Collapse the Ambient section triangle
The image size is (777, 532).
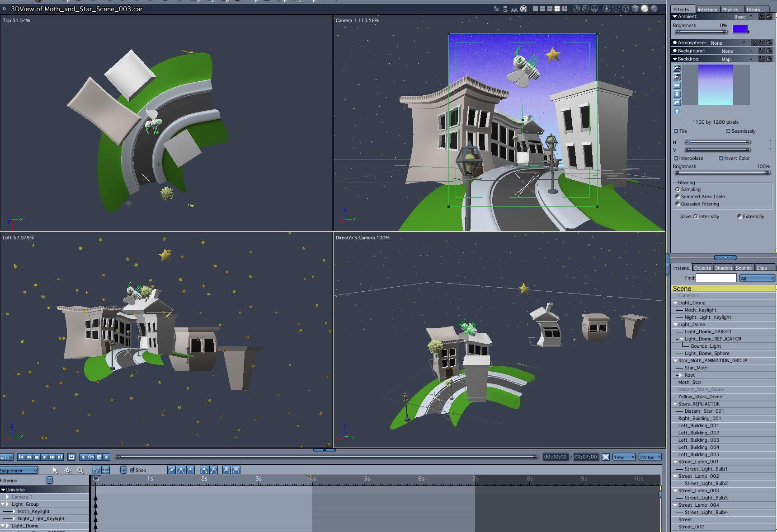[675, 17]
